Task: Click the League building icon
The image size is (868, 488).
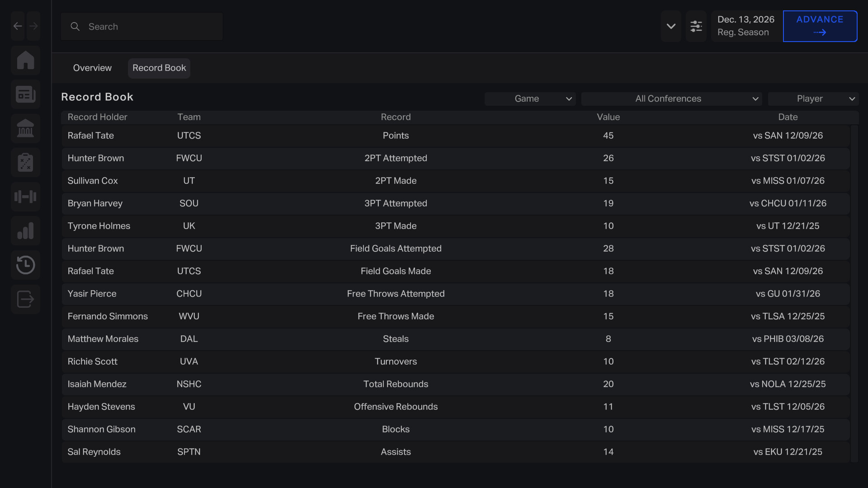Action: [25, 128]
